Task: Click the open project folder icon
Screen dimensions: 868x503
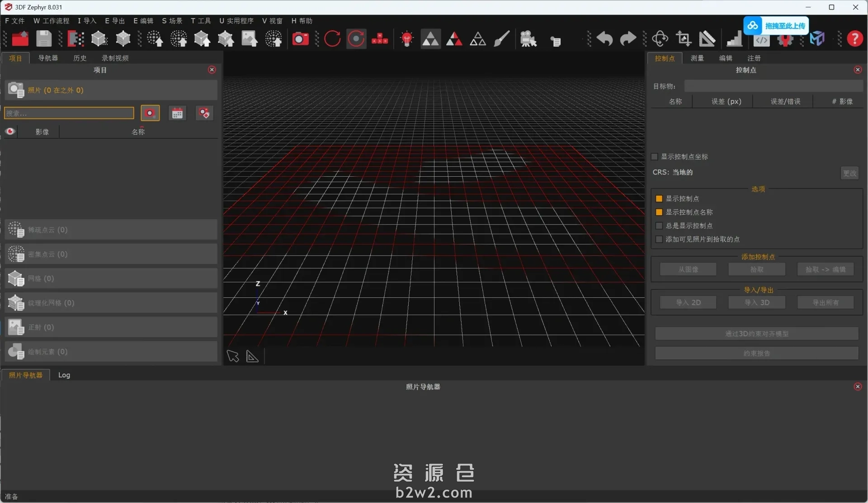Action: coord(20,39)
